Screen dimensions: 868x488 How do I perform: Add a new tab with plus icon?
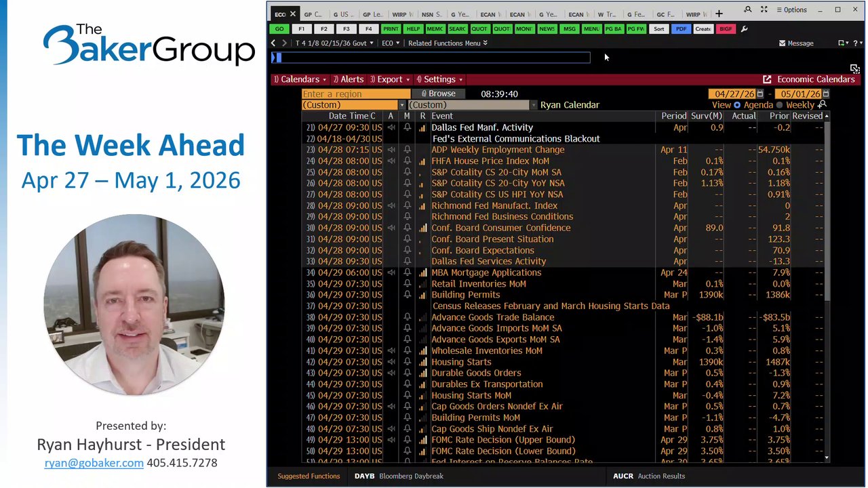719,14
